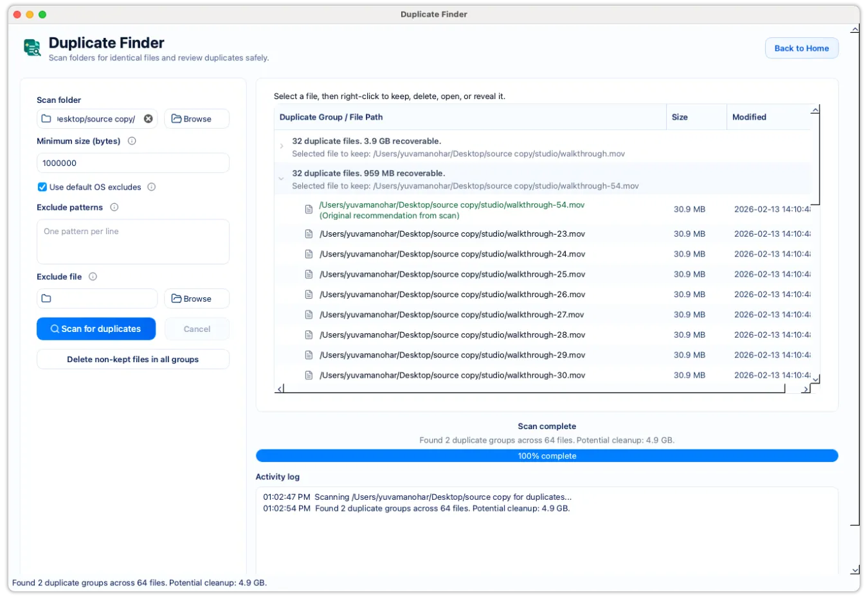868x597 pixels.
Task: Collapse the 959 MB recoverable duplicate group
Action: coord(282,178)
